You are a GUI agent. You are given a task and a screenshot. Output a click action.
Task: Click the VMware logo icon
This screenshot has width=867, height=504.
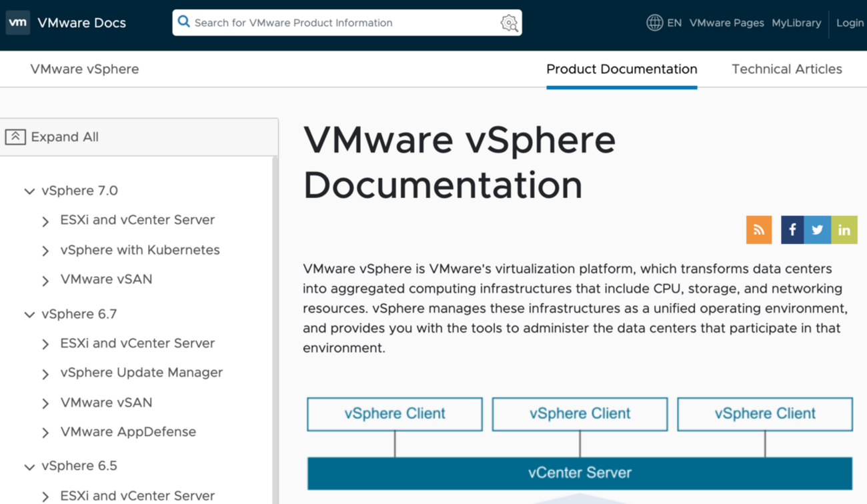click(18, 23)
